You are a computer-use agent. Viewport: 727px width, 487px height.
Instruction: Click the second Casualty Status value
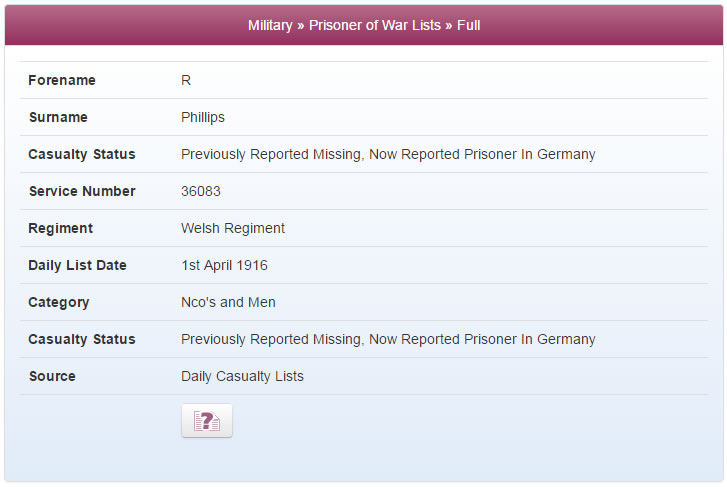pyautogui.click(x=388, y=340)
